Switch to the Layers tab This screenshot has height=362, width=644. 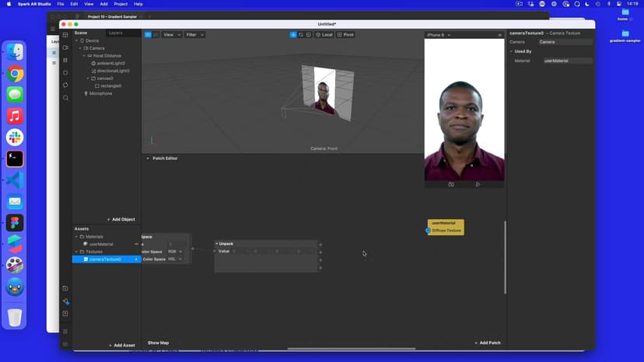(x=115, y=33)
